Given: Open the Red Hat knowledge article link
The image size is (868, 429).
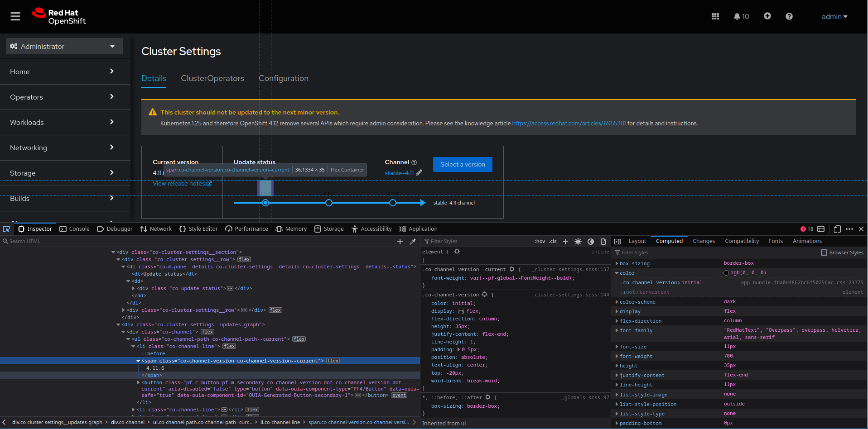Looking at the screenshot, I should 569,123.
